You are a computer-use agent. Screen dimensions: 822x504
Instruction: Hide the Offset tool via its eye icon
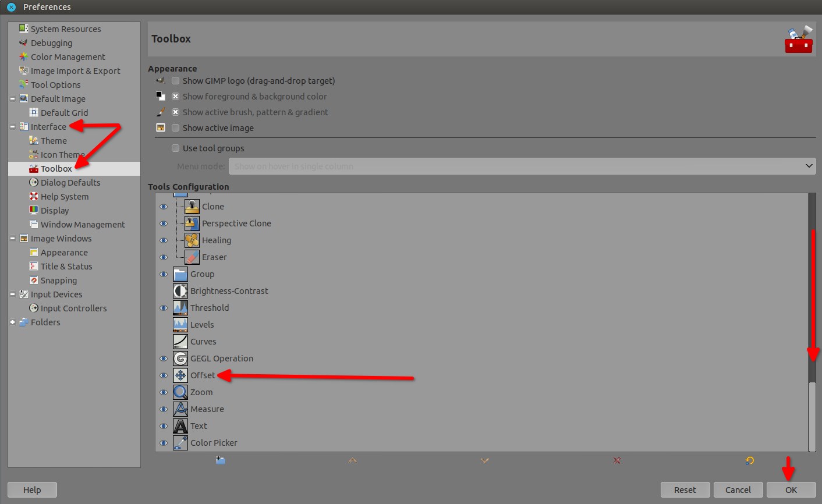click(164, 375)
